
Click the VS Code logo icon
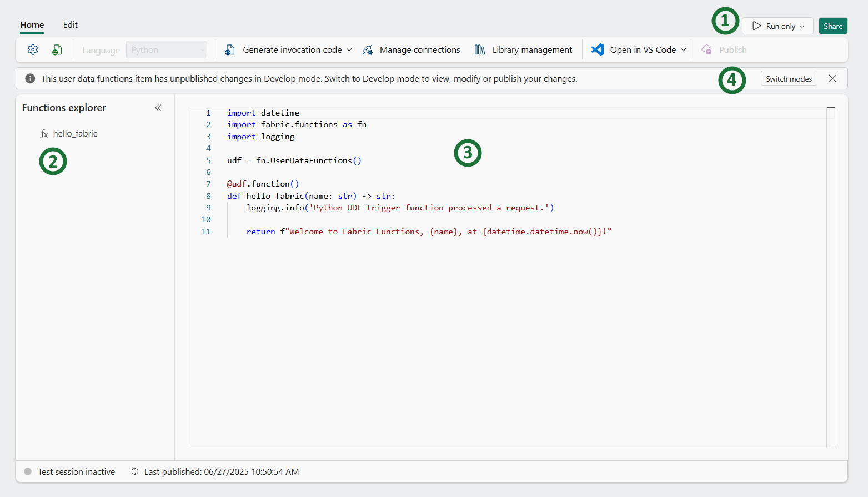pyautogui.click(x=598, y=50)
